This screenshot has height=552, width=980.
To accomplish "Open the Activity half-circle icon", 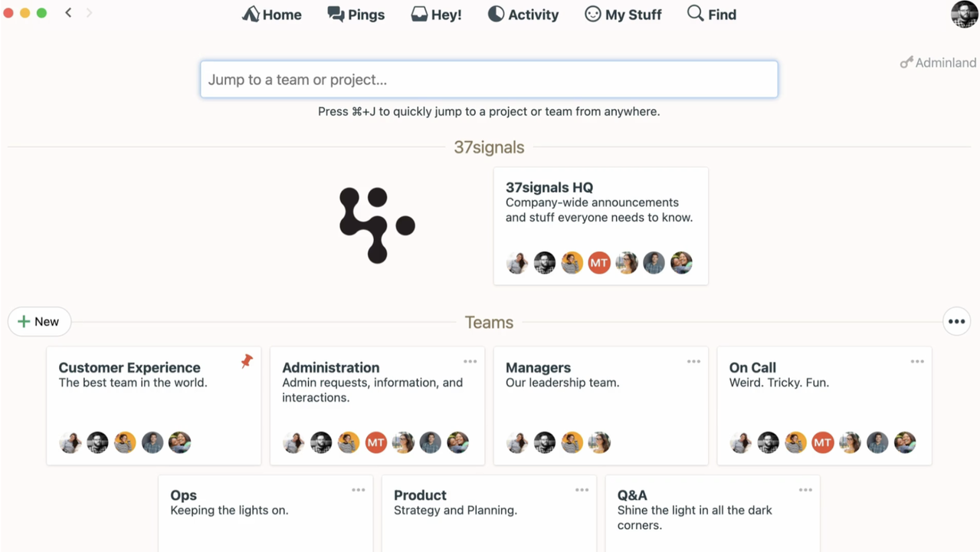I will pyautogui.click(x=497, y=14).
